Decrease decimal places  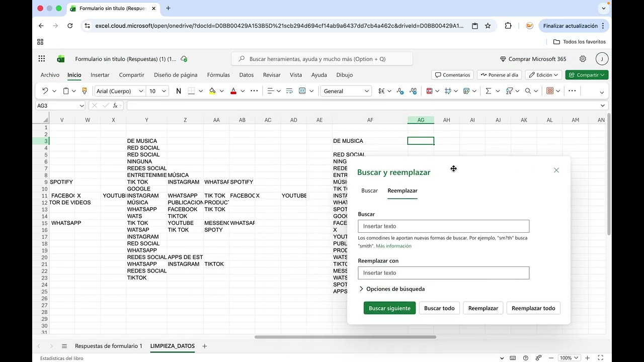coord(400,91)
